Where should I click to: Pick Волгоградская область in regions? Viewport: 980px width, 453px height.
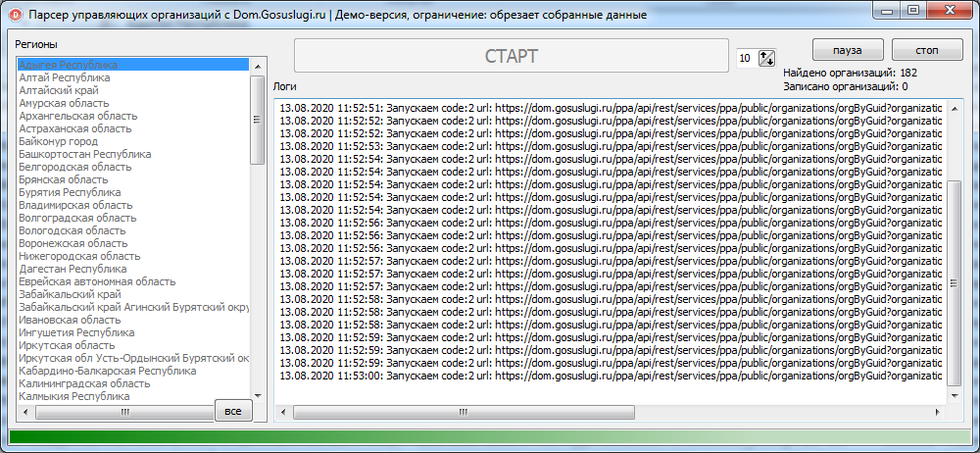coord(76,218)
